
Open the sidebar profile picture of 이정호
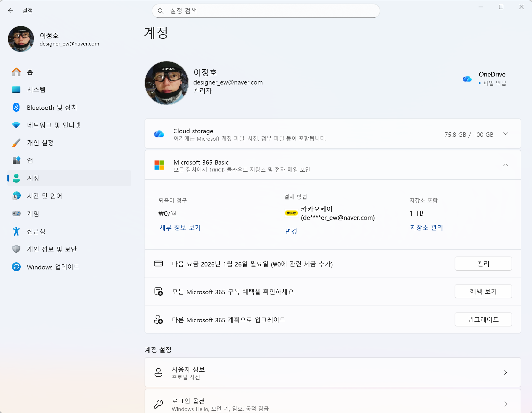(x=21, y=39)
